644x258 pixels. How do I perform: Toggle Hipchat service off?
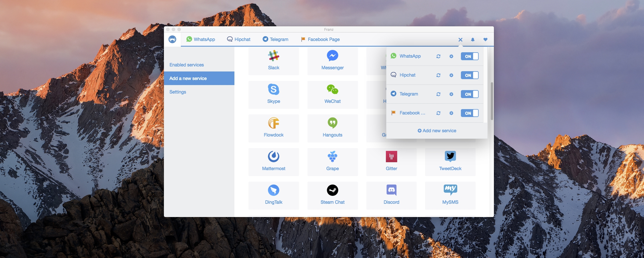[x=469, y=75]
